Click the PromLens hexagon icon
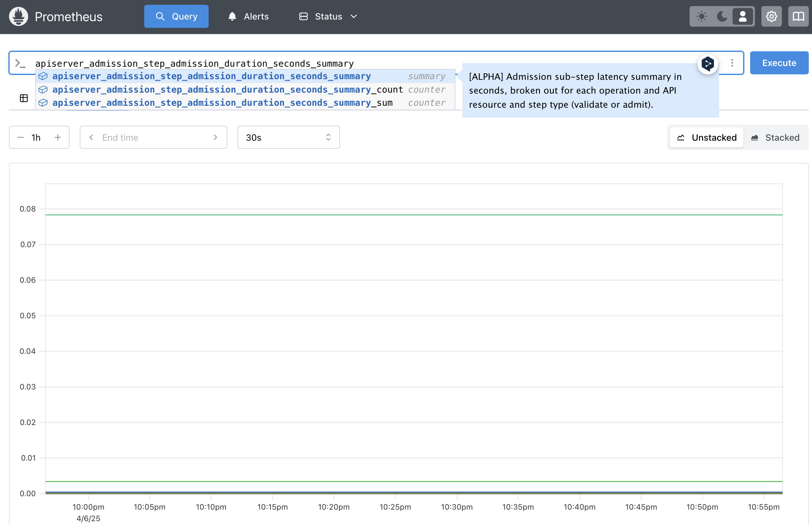This screenshot has height=525, width=812. click(708, 63)
